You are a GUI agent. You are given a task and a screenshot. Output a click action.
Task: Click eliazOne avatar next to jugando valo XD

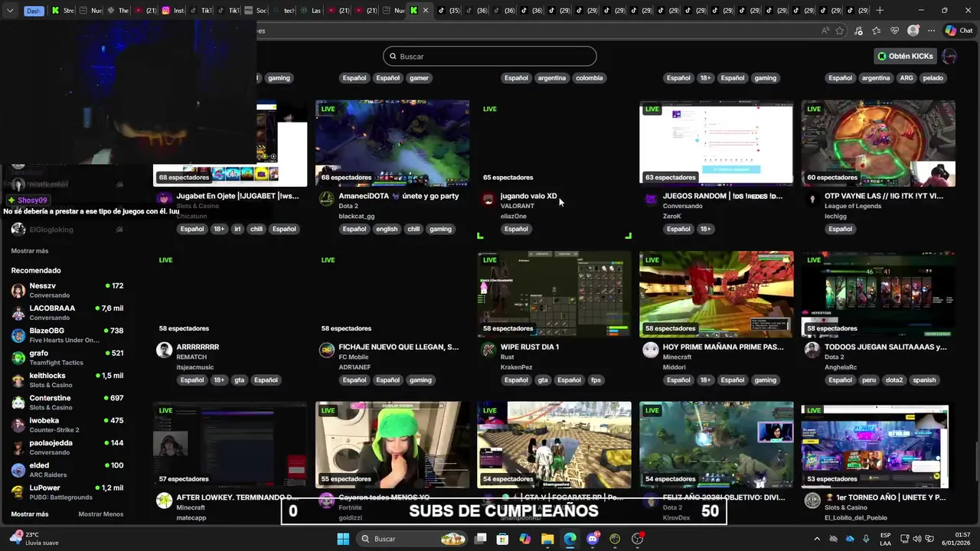pyautogui.click(x=488, y=199)
